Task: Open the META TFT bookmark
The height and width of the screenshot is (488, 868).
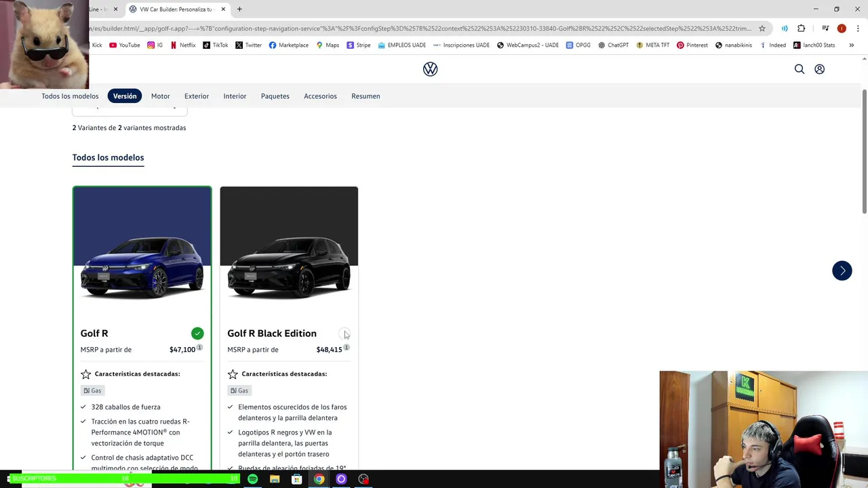Action: (652, 45)
